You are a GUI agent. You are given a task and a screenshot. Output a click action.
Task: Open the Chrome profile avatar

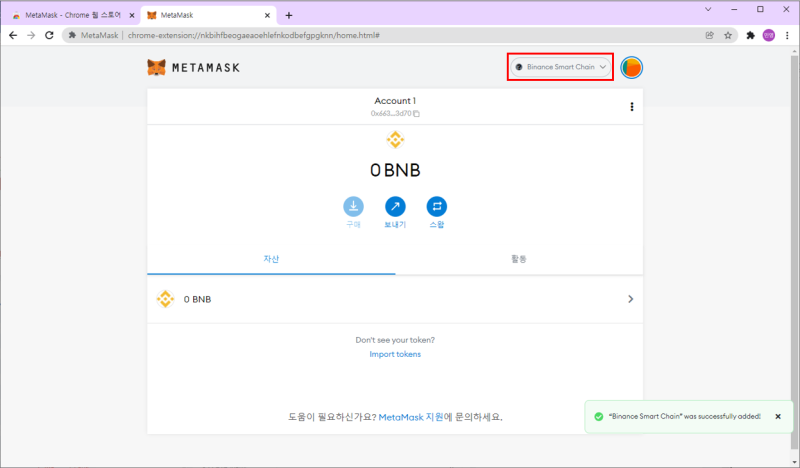click(768, 35)
